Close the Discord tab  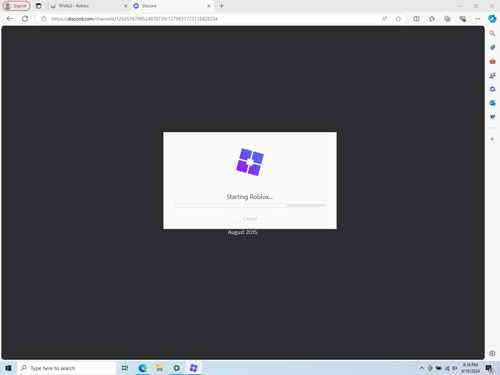pos(209,6)
